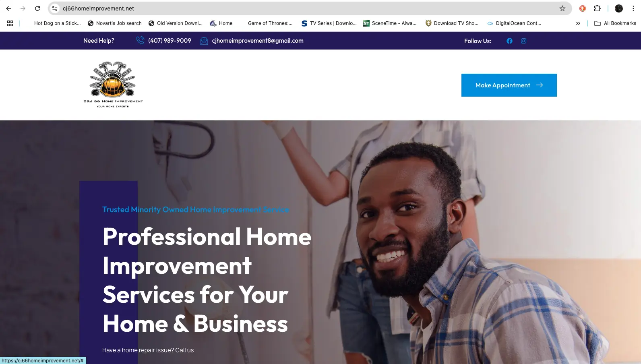The height and width of the screenshot is (364, 641).
Task: Click the browser reload page icon
Action: 37,8
